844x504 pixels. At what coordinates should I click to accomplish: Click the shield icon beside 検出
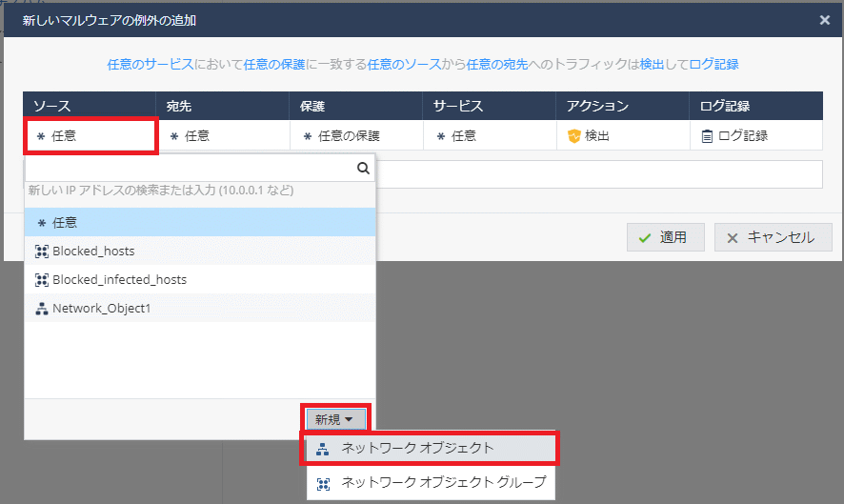pyautogui.click(x=573, y=136)
